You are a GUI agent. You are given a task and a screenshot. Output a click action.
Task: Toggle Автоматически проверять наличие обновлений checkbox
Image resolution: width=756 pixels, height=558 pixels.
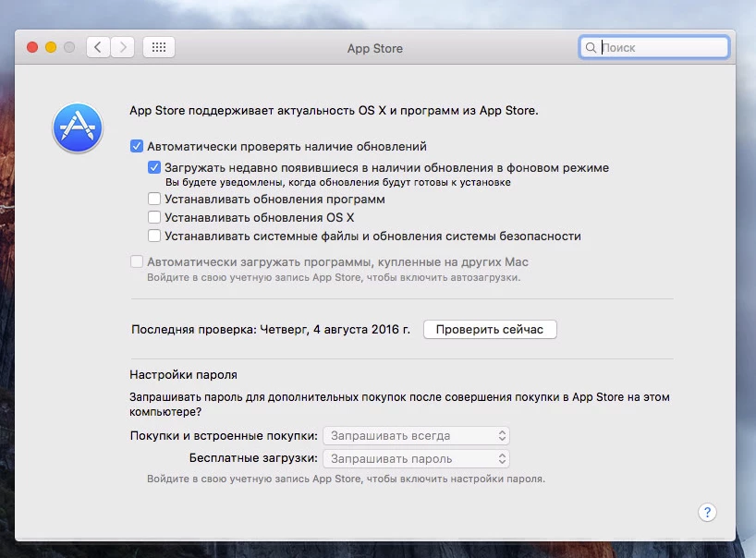[x=137, y=146]
